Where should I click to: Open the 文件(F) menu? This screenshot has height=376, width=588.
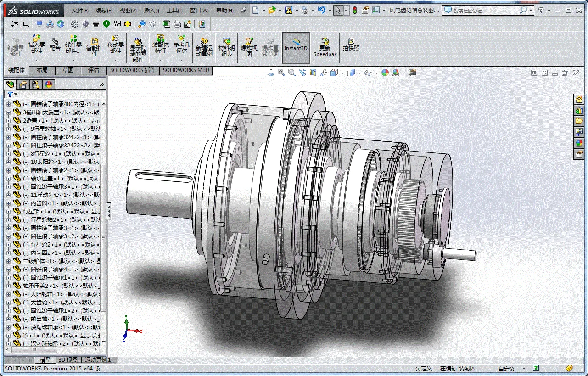[80, 10]
